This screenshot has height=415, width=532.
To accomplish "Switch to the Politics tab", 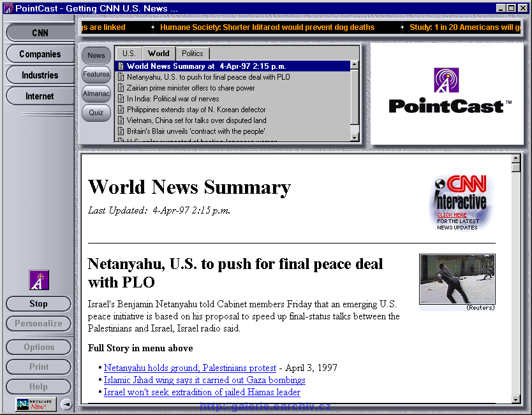I will [193, 54].
